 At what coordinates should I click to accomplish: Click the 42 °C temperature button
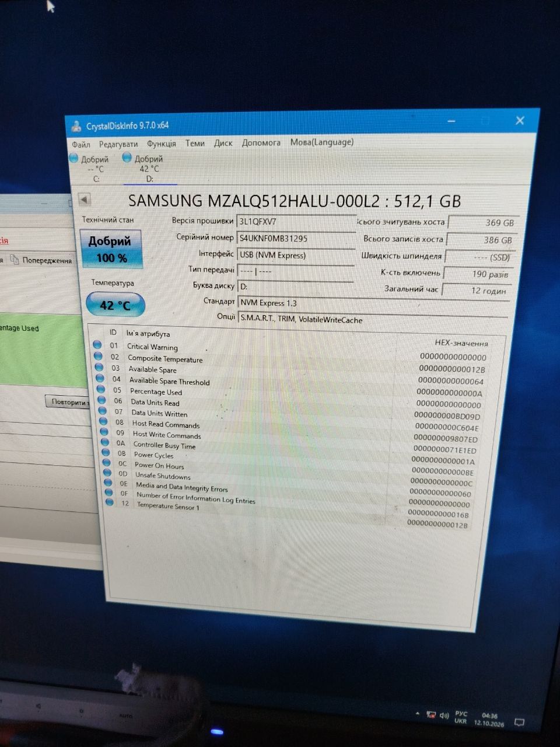(115, 305)
